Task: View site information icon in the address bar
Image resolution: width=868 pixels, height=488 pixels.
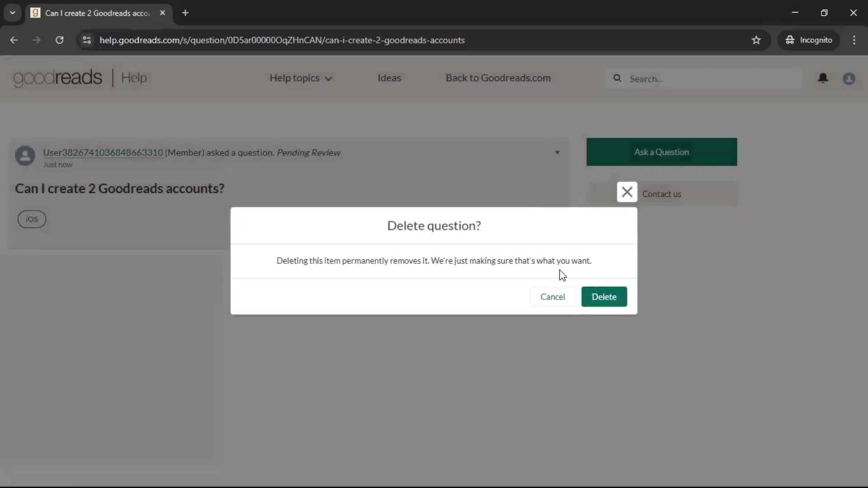Action: click(x=87, y=40)
